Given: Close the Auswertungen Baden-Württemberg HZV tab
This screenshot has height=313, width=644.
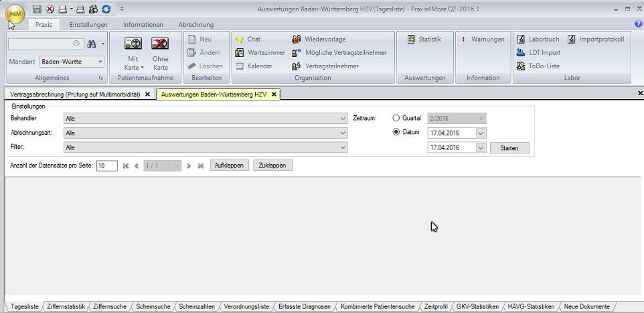Looking at the screenshot, I should pyautogui.click(x=274, y=95).
